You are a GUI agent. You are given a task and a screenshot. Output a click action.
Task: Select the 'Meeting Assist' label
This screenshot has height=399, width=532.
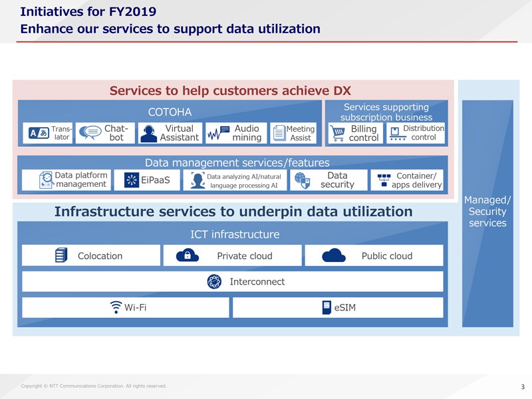pyautogui.click(x=301, y=134)
